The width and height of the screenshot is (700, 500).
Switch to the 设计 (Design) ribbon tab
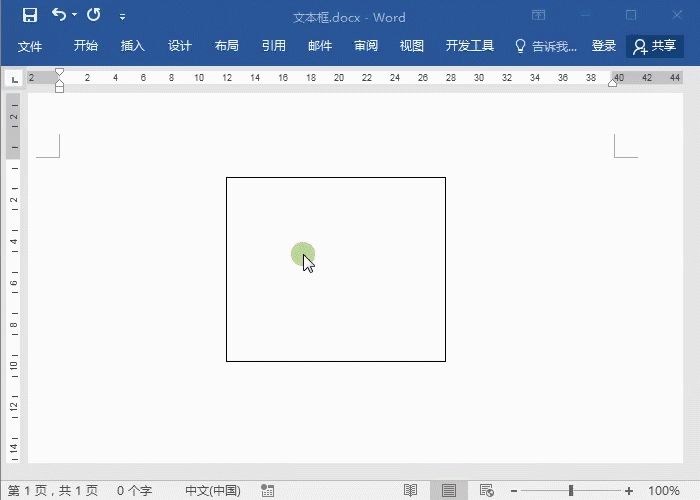tap(179, 46)
